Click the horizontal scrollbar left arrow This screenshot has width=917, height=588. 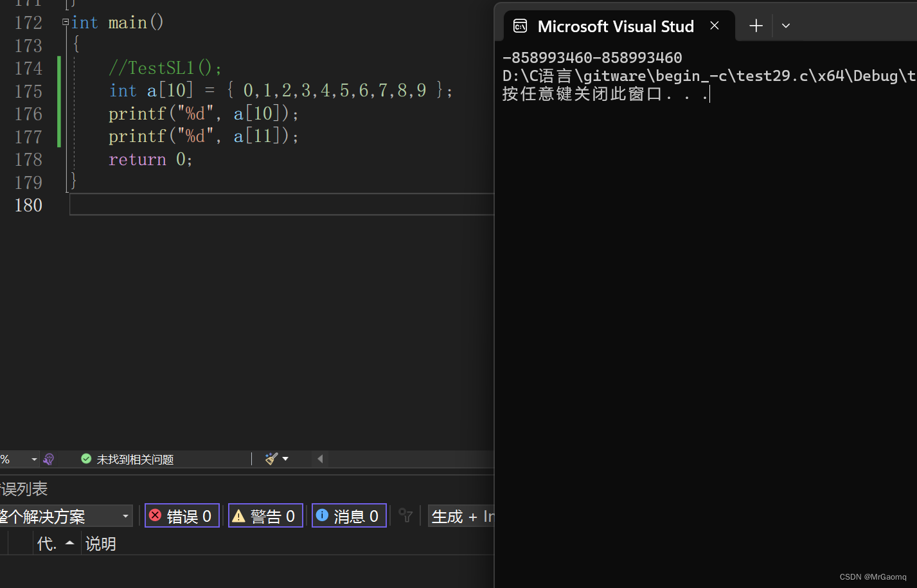point(320,459)
